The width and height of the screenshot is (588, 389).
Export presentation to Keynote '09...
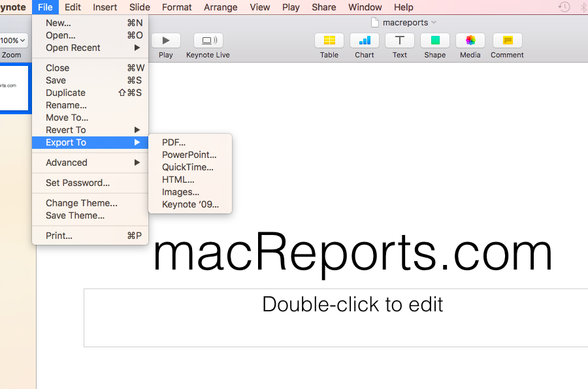point(190,204)
